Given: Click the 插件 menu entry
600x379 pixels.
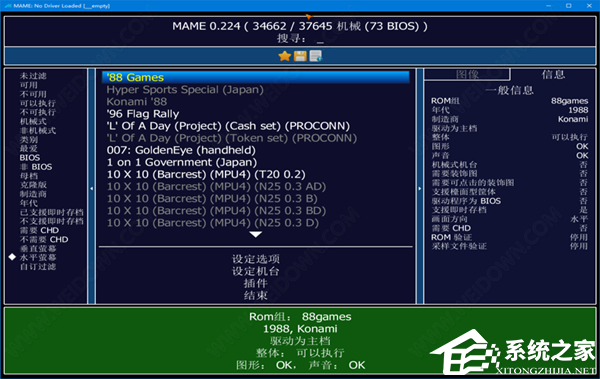Looking at the screenshot, I should tap(256, 283).
